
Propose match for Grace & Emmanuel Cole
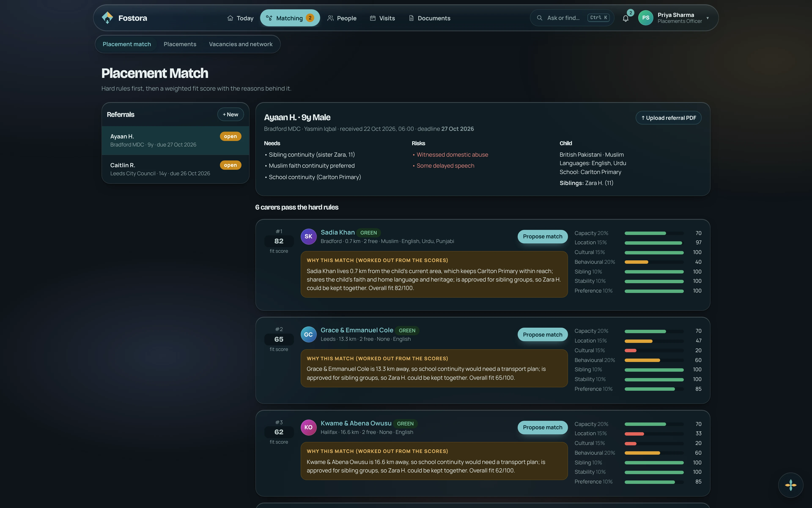point(543,335)
